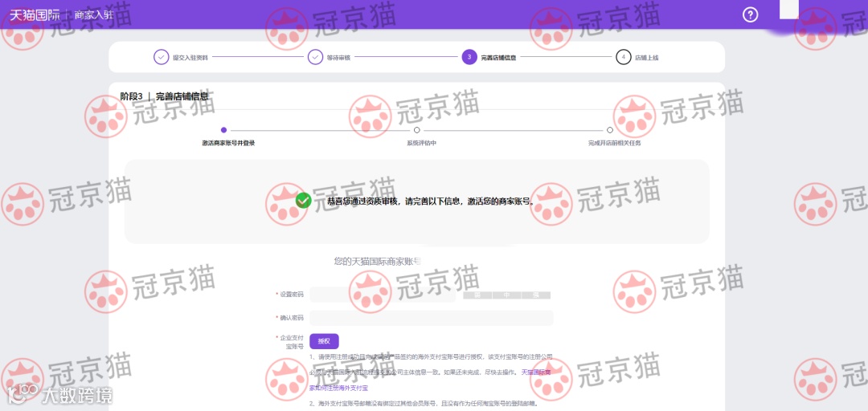Viewport: 868px width, 411px height.
Task: Click the filled dot above 激活商家账号并登录
Action: pyautogui.click(x=223, y=130)
